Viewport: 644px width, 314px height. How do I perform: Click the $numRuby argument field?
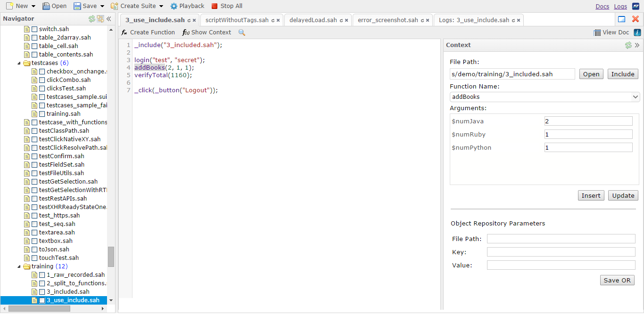[x=588, y=135]
